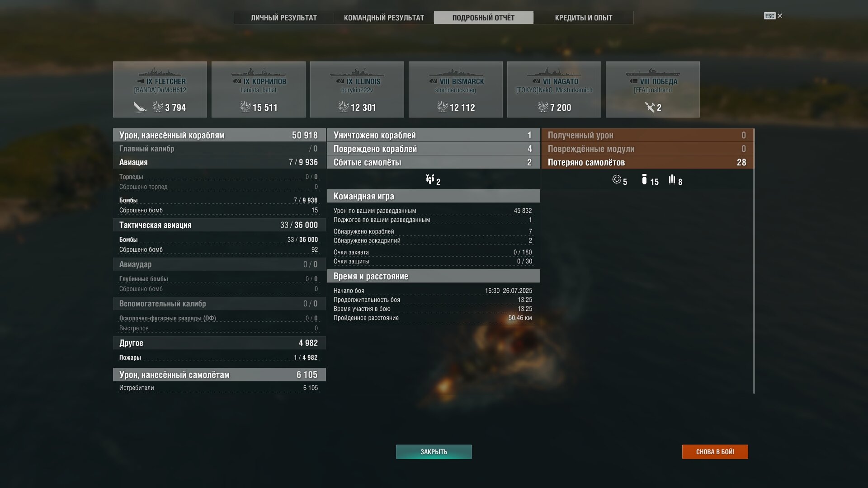Click the crosshair lost planes icon
This screenshot has width=868, height=488.
[617, 179]
